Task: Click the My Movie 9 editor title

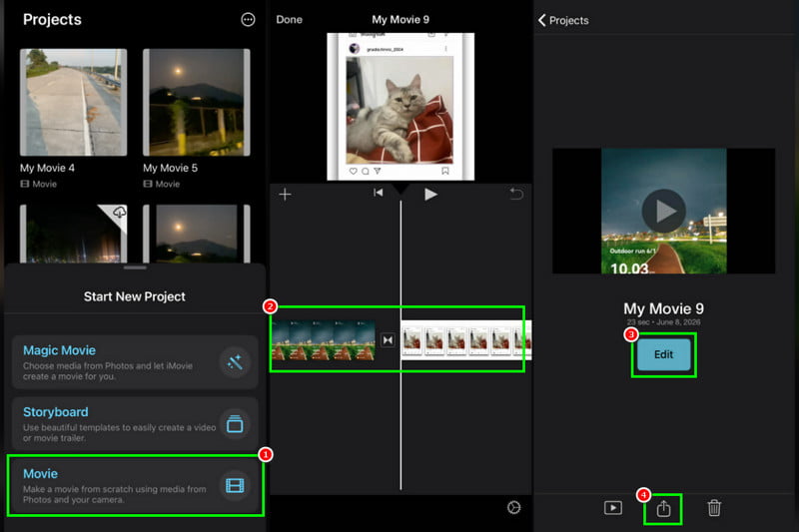Action: coord(400,20)
